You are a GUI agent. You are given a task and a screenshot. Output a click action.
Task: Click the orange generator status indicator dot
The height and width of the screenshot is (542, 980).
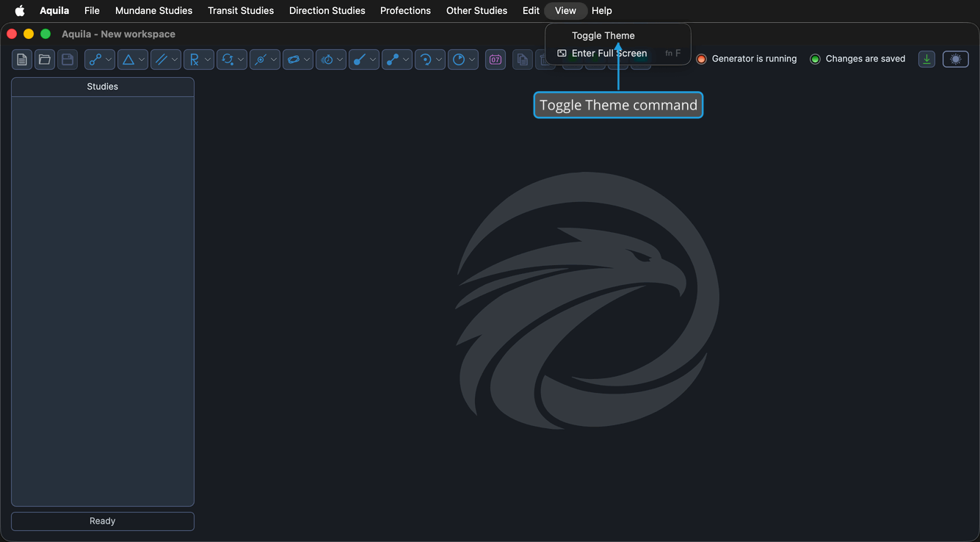click(701, 59)
